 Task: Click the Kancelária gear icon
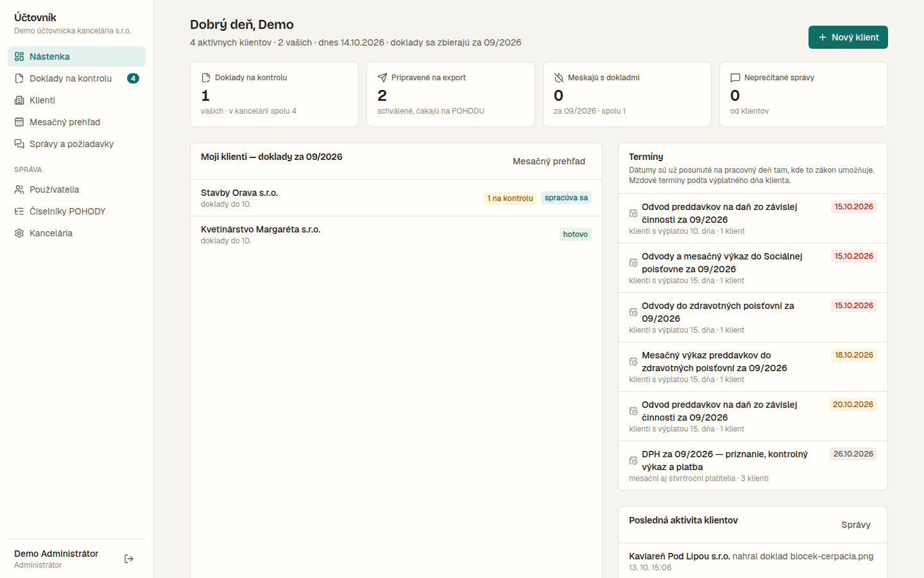[x=19, y=233]
